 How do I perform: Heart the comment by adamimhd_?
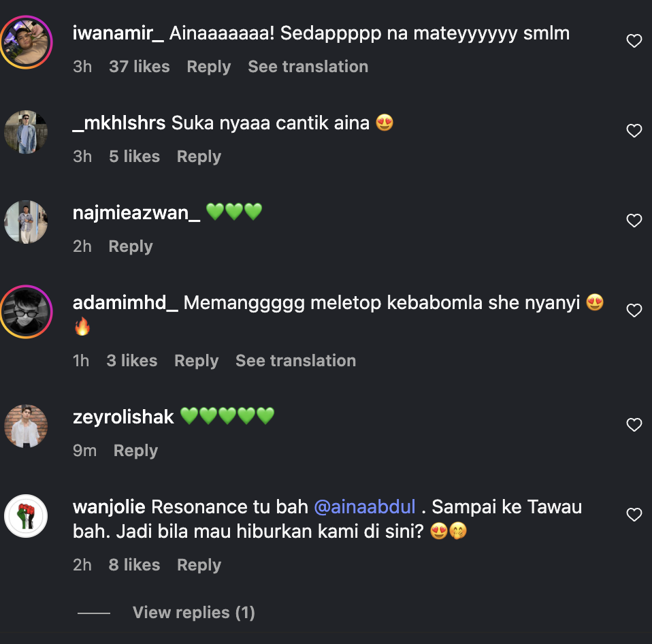pos(634,311)
